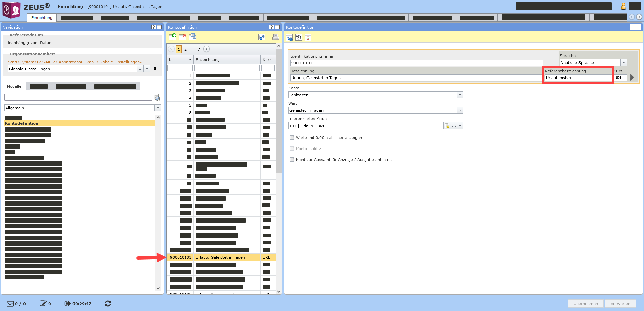Click the magnifier search icon in Navigation
Screen dimensions: 644x311
point(157,98)
